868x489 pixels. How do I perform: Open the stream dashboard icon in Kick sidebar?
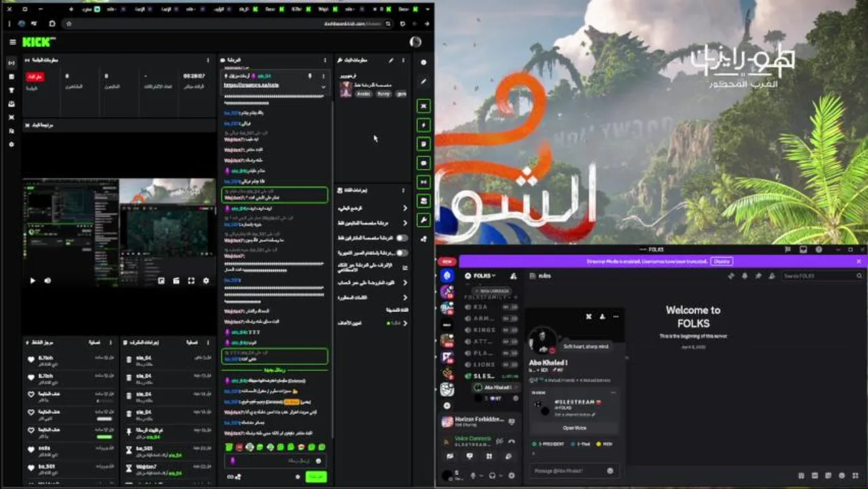[x=11, y=63]
